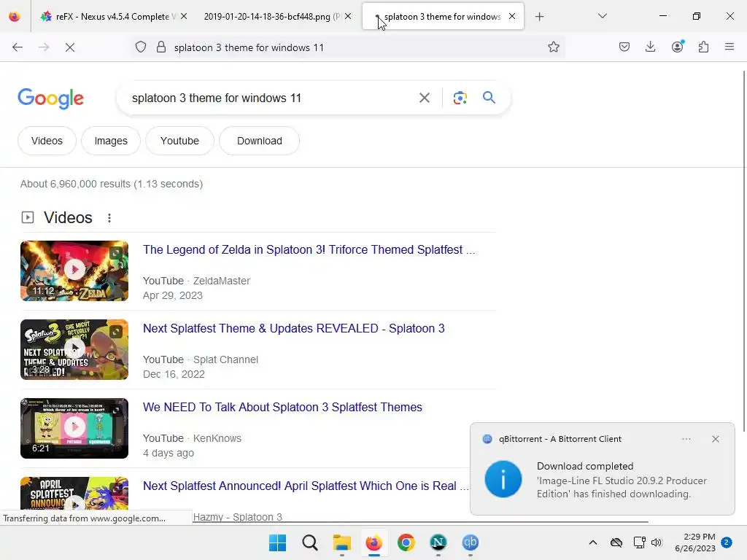747x560 pixels.
Task: Save page to Pocket
Action: [624, 47]
